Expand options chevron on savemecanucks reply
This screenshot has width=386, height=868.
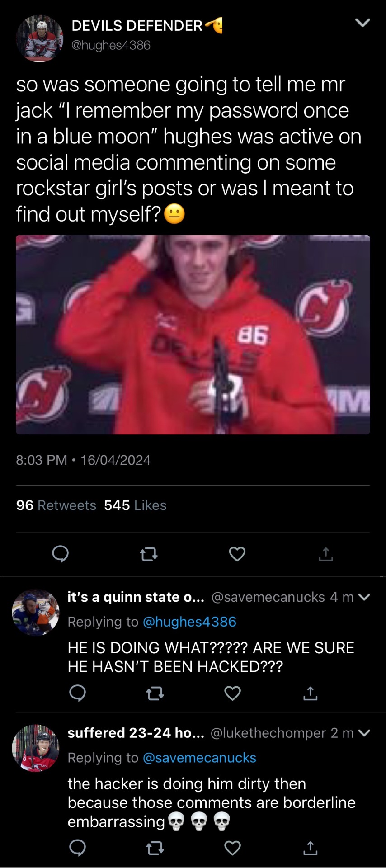coord(364,597)
